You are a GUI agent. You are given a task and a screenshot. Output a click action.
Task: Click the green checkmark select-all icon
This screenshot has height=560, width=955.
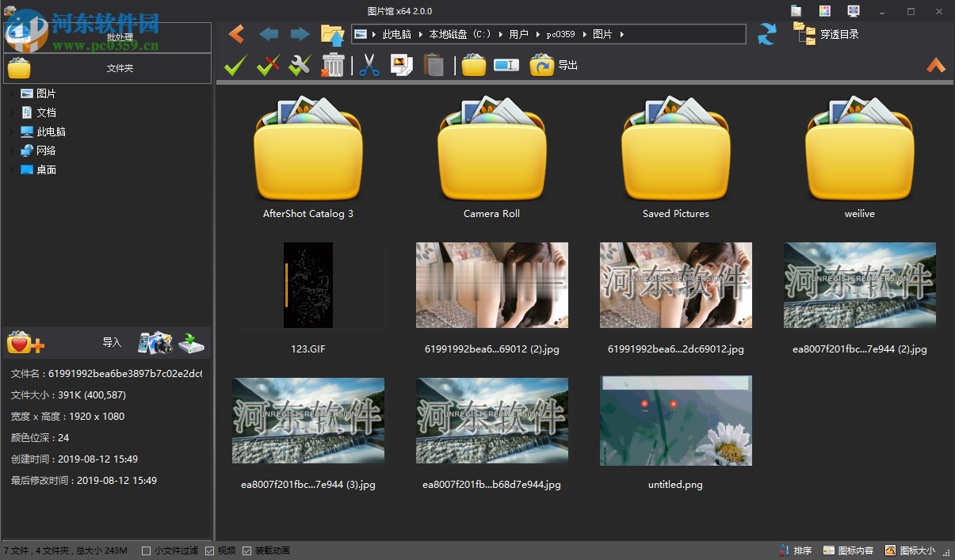pos(235,65)
